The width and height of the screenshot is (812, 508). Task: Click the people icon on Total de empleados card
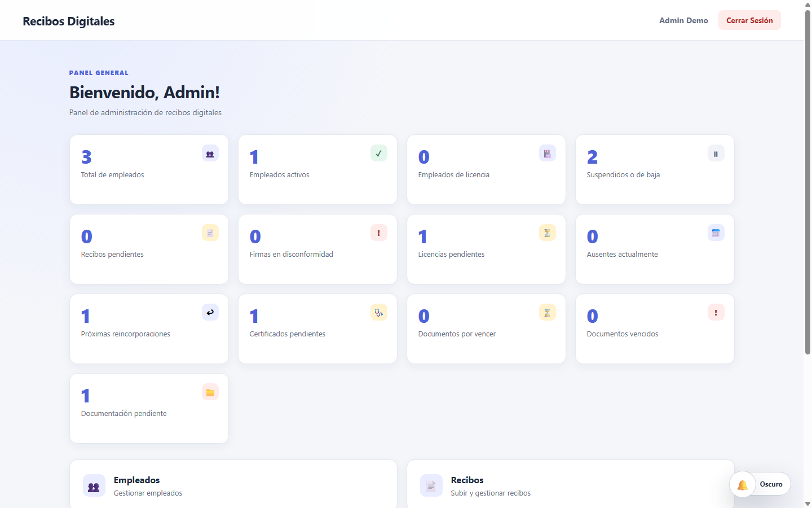click(x=210, y=154)
